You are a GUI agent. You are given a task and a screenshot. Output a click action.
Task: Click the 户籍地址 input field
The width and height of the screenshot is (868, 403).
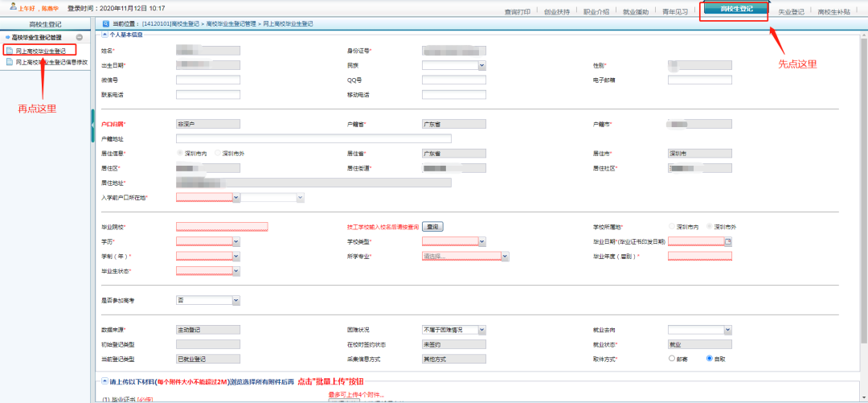point(314,138)
